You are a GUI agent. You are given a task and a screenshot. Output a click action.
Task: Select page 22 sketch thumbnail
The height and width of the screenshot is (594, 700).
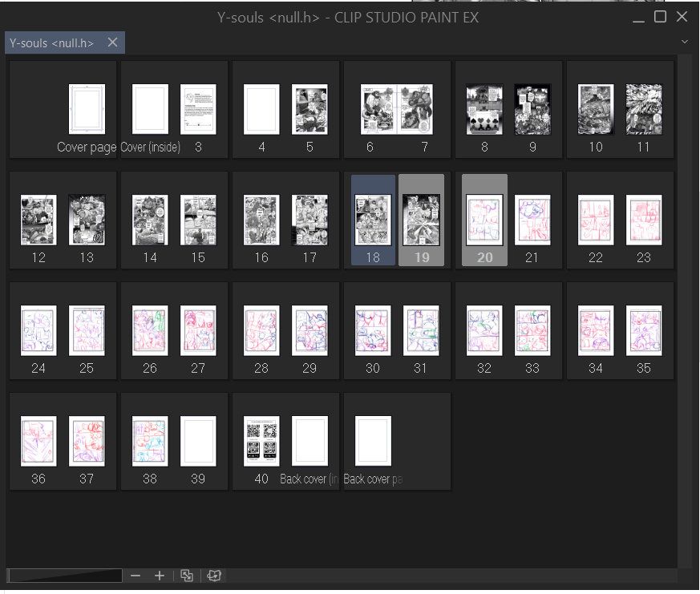[x=596, y=220]
